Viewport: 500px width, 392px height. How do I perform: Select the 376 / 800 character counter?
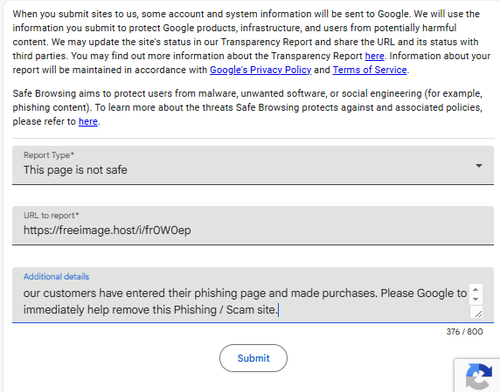coord(465,332)
